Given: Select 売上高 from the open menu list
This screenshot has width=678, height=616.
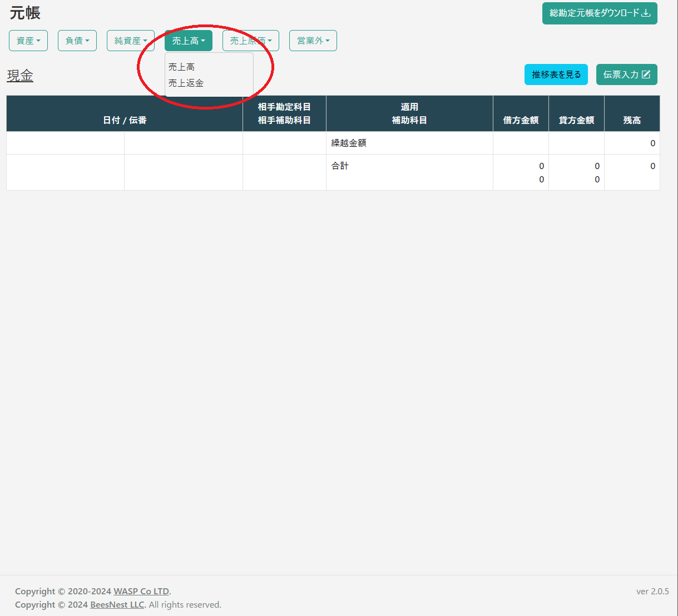Looking at the screenshot, I should pos(182,67).
